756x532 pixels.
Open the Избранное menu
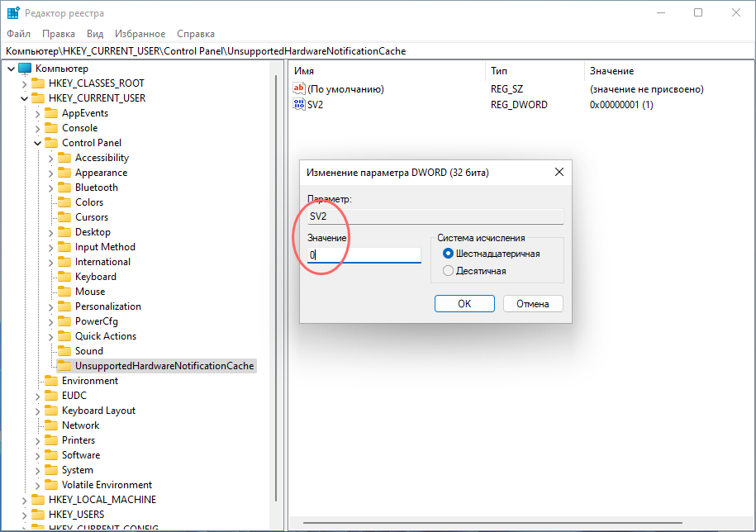click(x=140, y=34)
